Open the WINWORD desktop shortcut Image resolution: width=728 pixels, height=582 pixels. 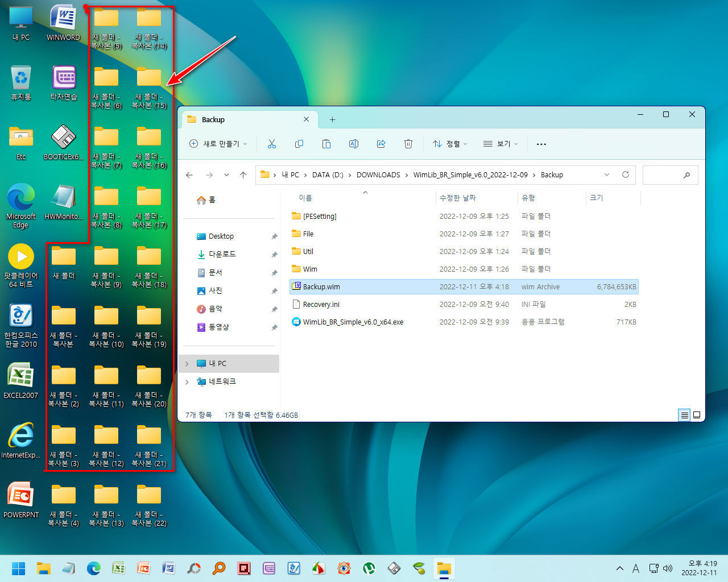(63, 23)
